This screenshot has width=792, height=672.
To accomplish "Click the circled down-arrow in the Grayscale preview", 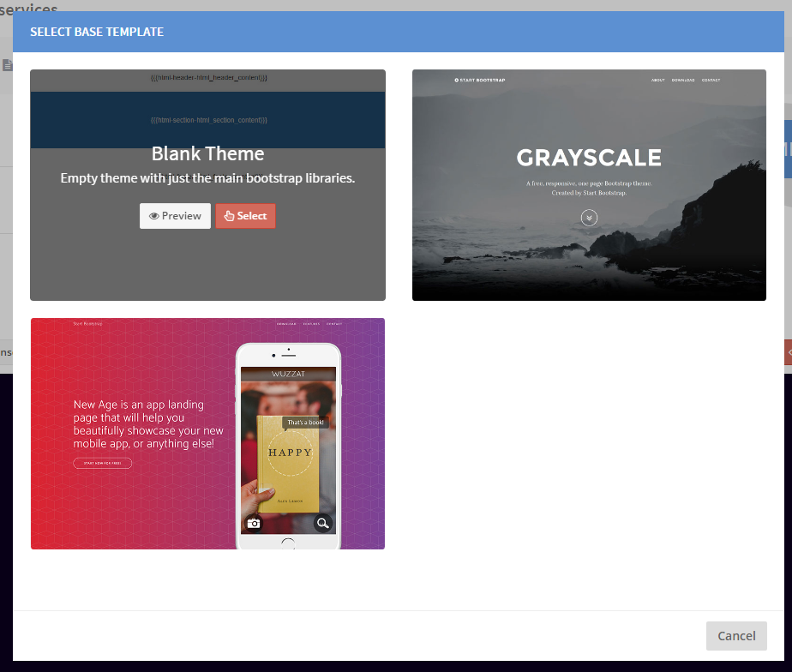I will 589,218.
